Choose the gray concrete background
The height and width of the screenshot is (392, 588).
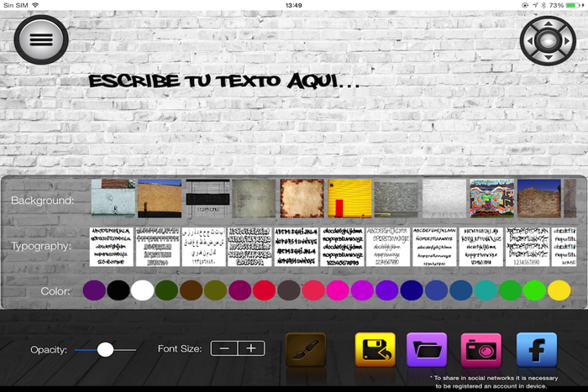coord(255,198)
